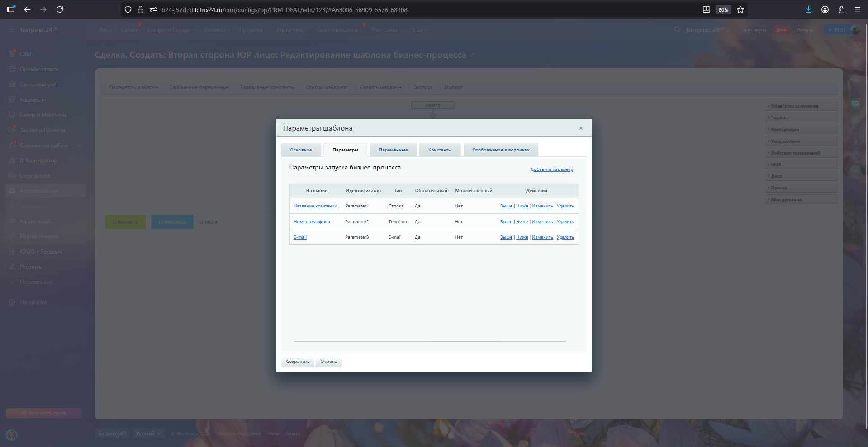Open Список шаблонов in the designer toolbar
The width and height of the screenshot is (868, 447).
(x=327, y=87)
